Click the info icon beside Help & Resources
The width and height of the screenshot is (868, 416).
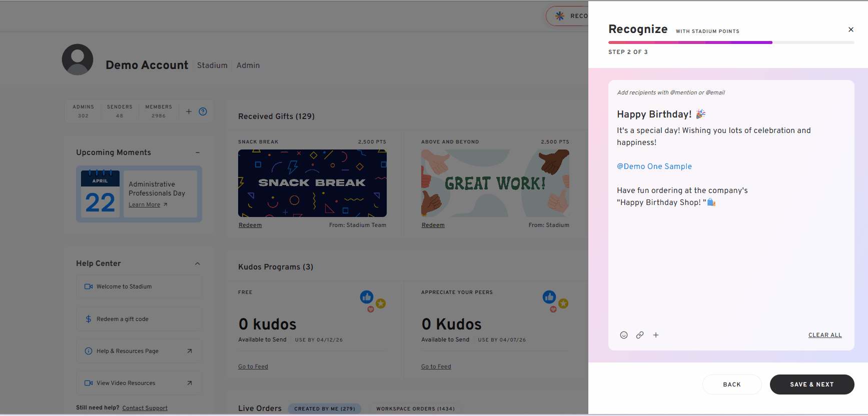(x=89, y=351)
